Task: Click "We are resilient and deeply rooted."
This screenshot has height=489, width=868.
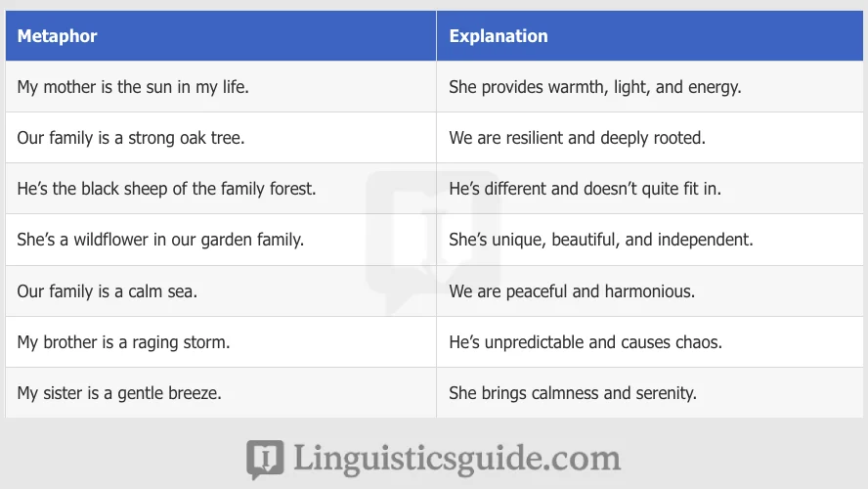Action: coord(577,138)
